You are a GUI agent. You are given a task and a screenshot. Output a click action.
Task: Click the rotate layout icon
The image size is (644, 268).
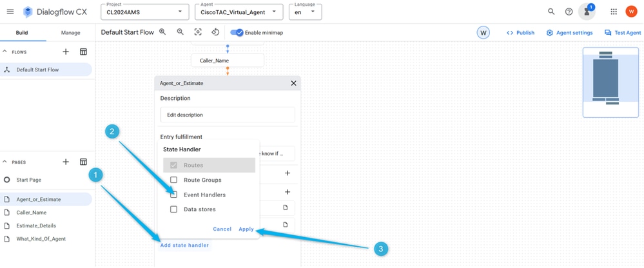click(x=215, y=32)
